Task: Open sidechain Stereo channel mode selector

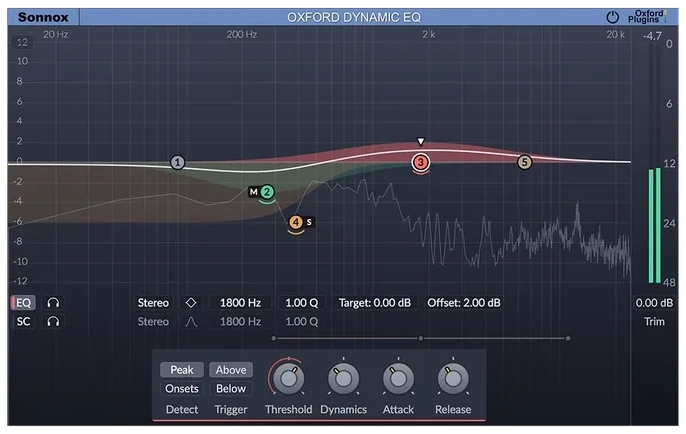Action: click(153, 322)
